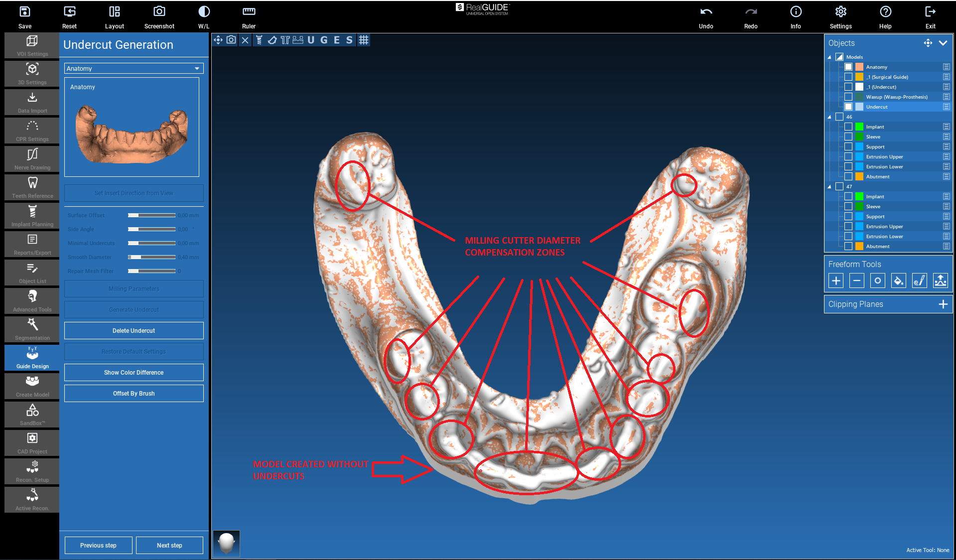Viewport: 956px width, 560px height.
Task: Enable the Waxup-Prosthesis model checkbox
Action: click(x=848, y=97)
